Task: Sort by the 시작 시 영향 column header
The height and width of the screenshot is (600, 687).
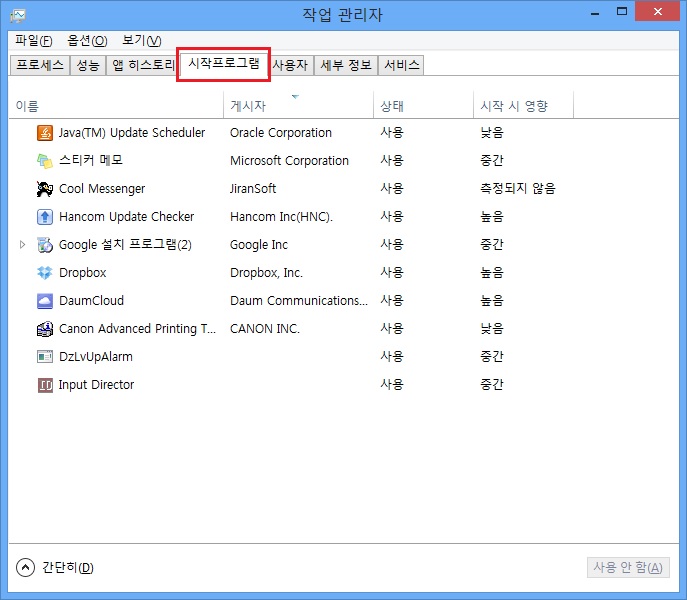Action: (524, 105)
